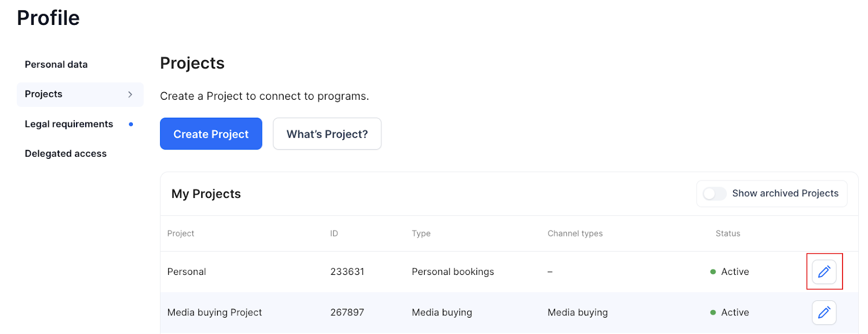Open Personal data section

(56, 65)
